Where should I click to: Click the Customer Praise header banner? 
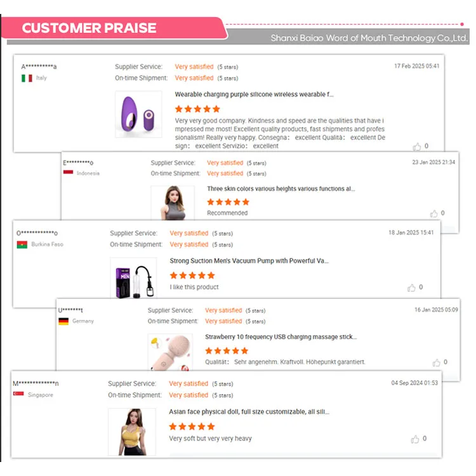click(x=89, y=29)
